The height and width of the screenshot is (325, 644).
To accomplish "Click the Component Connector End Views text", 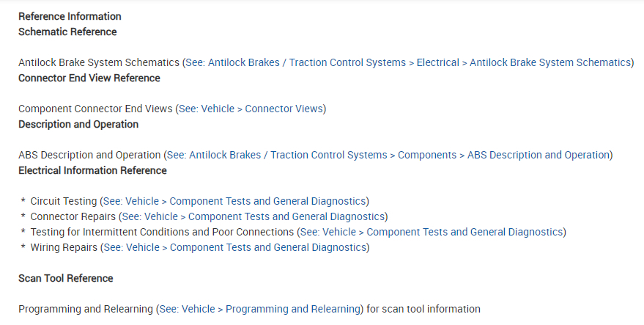I will (x=95, y=109).
